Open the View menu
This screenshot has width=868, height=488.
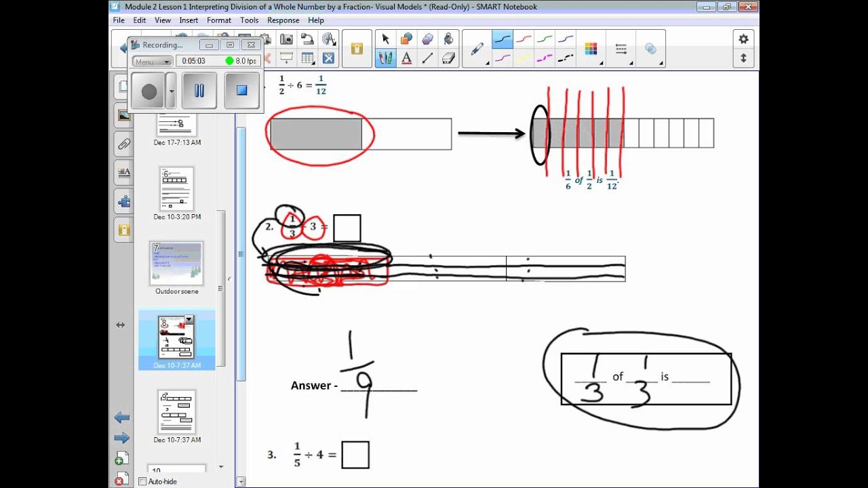(x=163, y=20)
